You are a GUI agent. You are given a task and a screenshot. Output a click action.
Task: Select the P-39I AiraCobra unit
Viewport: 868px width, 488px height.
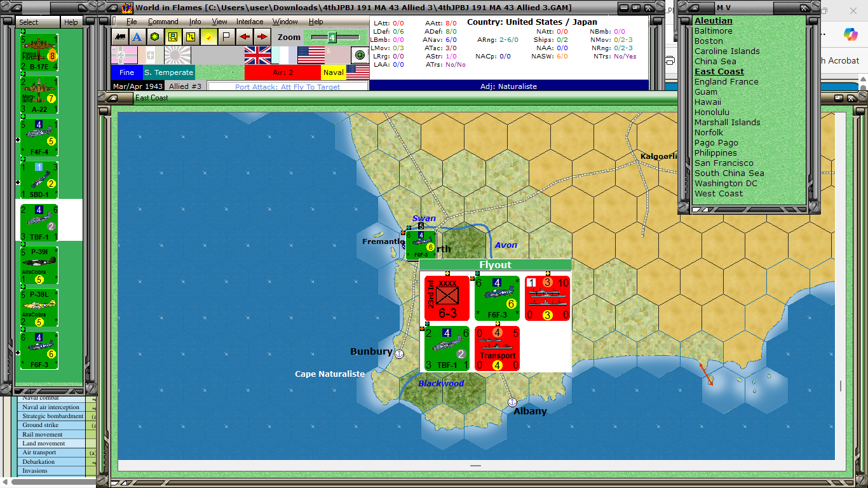pyautogui.click(x=39, y=265)
